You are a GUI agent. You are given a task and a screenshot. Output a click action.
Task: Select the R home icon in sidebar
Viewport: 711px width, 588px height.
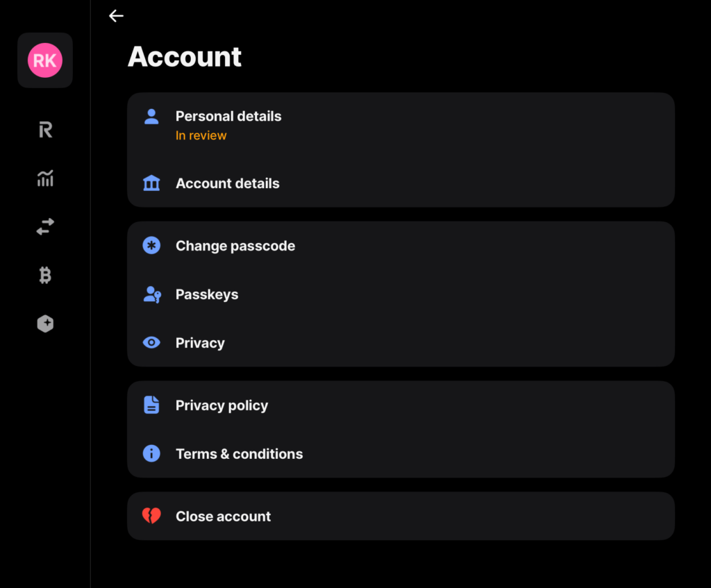pos(44,130)
